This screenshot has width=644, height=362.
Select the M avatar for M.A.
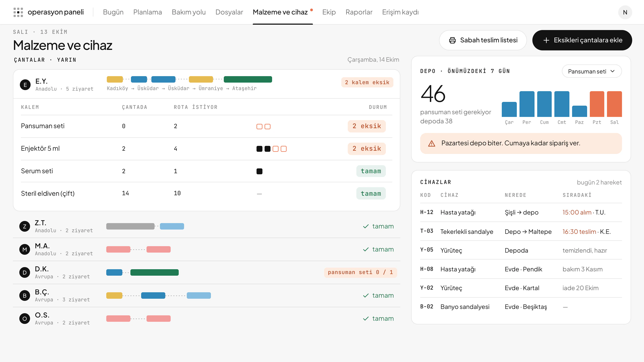25,249
